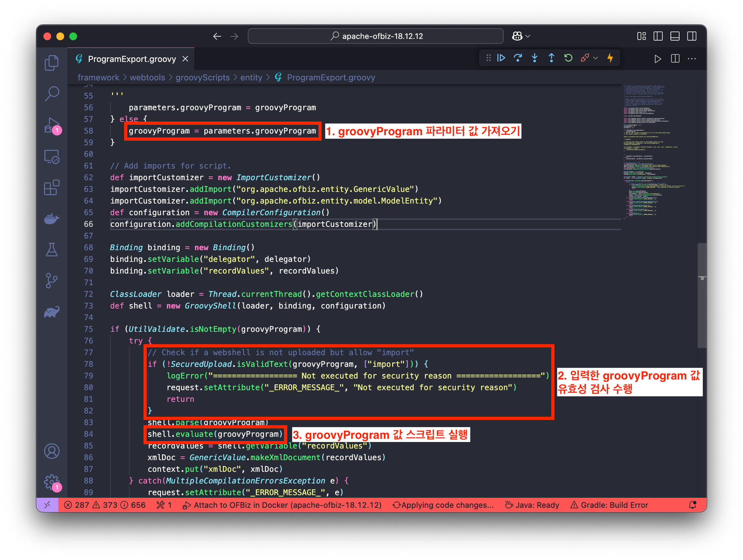Viewport: 743px width, 560px height.
Task: Open Customize Layout
Action: pyautogui.click(x=641, y=36)
